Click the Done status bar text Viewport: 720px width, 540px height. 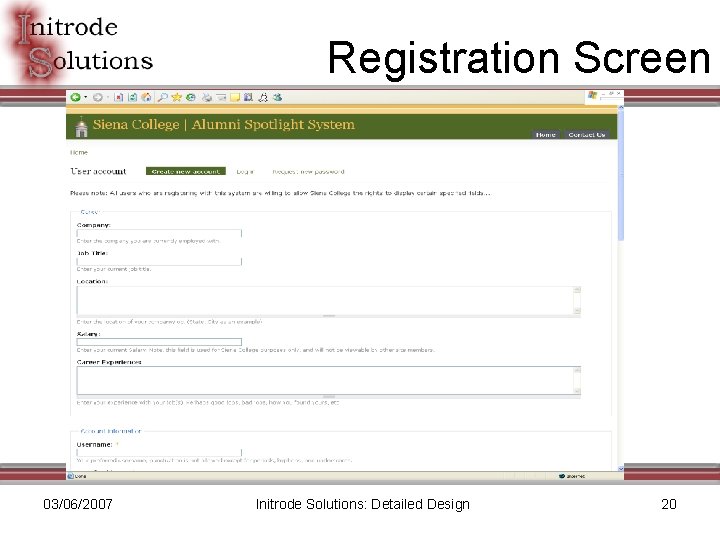coord(81,476)
